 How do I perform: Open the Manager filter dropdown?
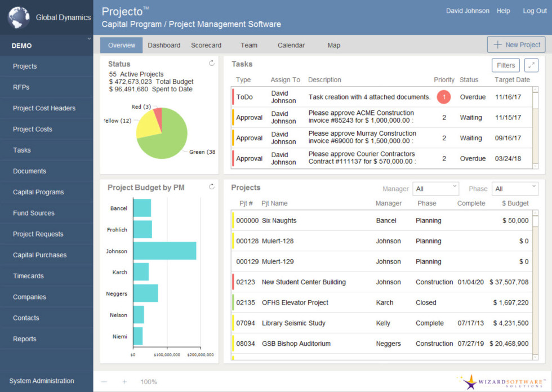(x=436, y=189)
